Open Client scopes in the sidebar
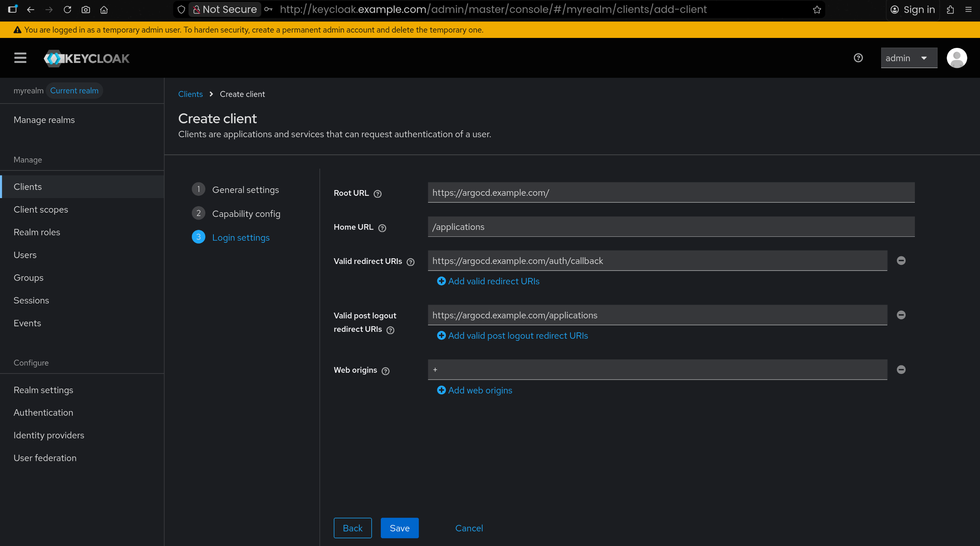The height and width of the screenshot is (546, 980). click(x=41, y=210)
